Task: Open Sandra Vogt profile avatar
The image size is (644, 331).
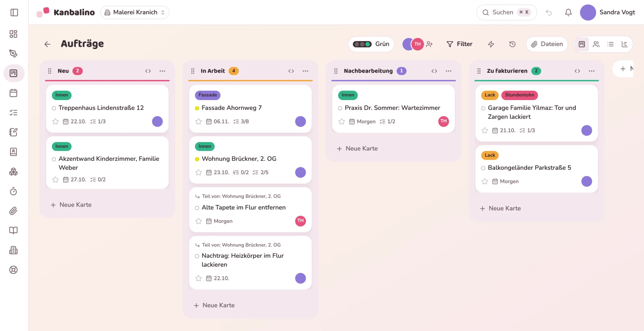Action: 588,12
